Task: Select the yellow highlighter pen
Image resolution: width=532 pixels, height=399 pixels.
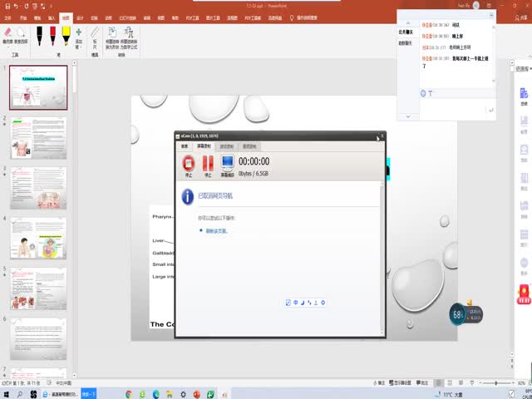Action: point(65,34)
